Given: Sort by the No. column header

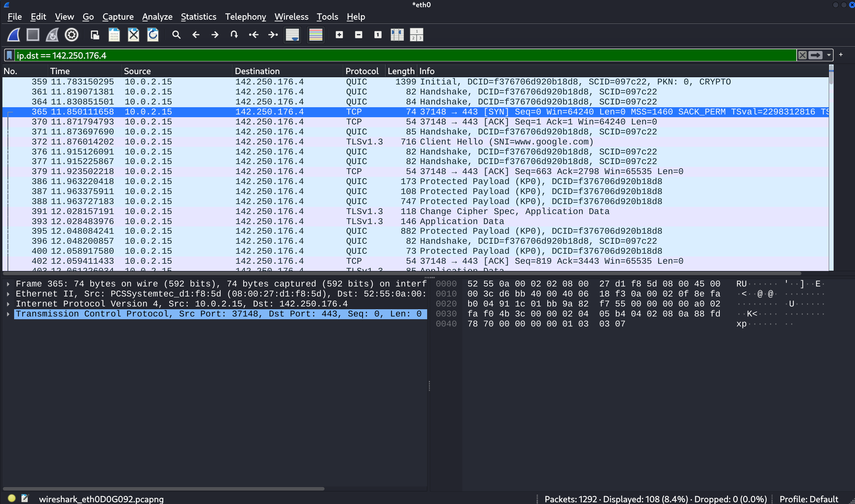Looking at the screenshot, I should (25, 71).
